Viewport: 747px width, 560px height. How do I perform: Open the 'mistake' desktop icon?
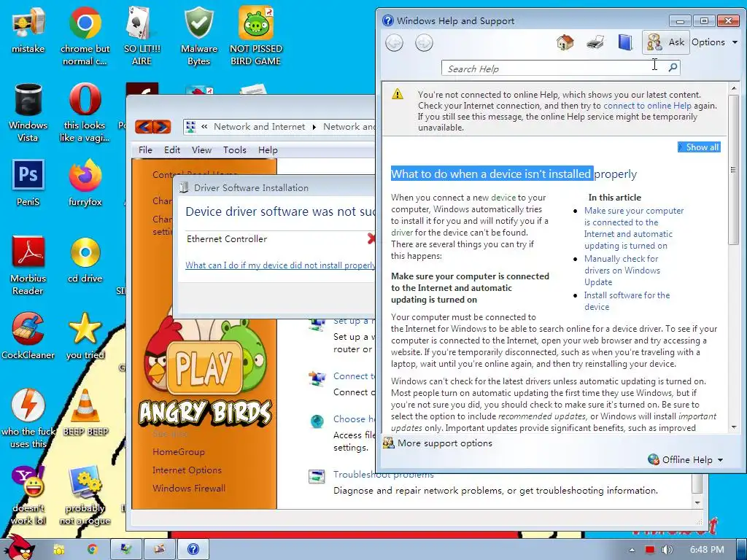pyautogui.click(x=28, y=29)
